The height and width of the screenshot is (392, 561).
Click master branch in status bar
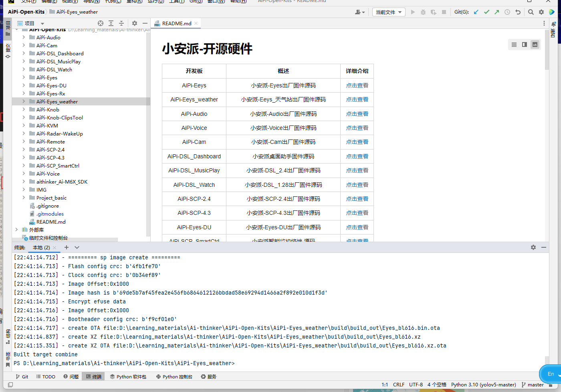533,385
